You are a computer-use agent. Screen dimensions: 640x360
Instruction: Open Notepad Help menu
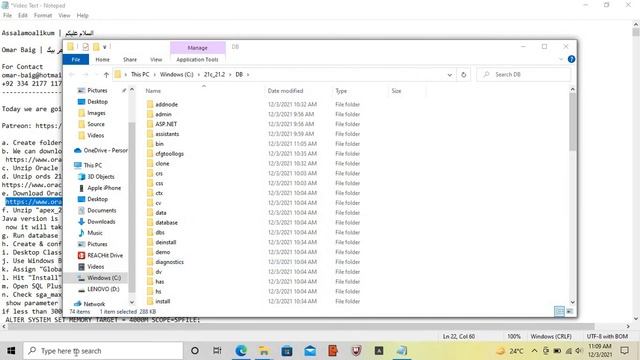[82, 16]
